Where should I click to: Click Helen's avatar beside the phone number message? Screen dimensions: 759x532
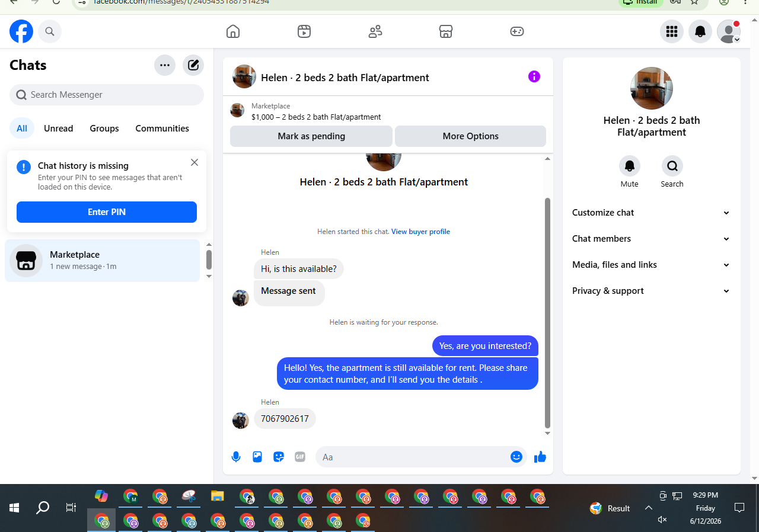coord(241,421)
